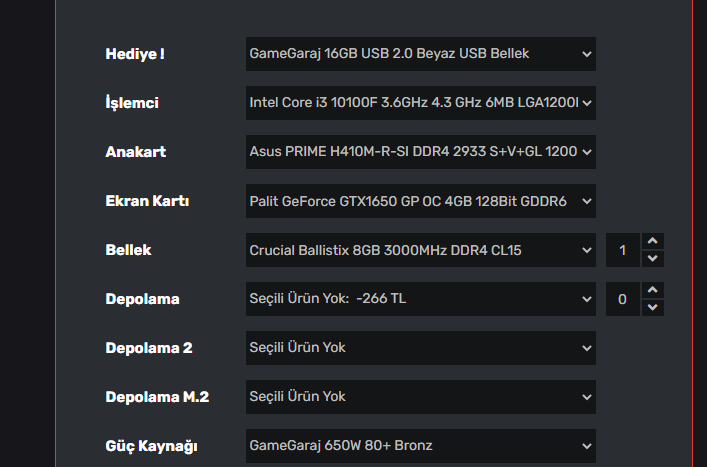707x467 pixels.
Task: Click the Bellek quantity input field
Action: tap(623, 250)
